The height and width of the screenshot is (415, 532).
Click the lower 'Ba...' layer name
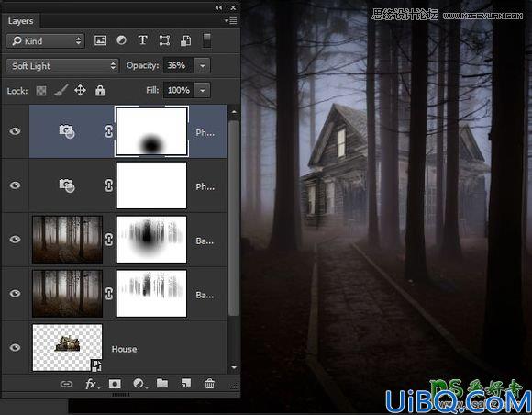coord(205,295)
